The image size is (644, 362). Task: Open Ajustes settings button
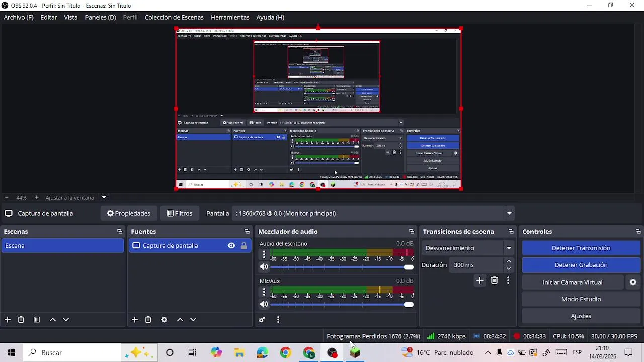581,316
